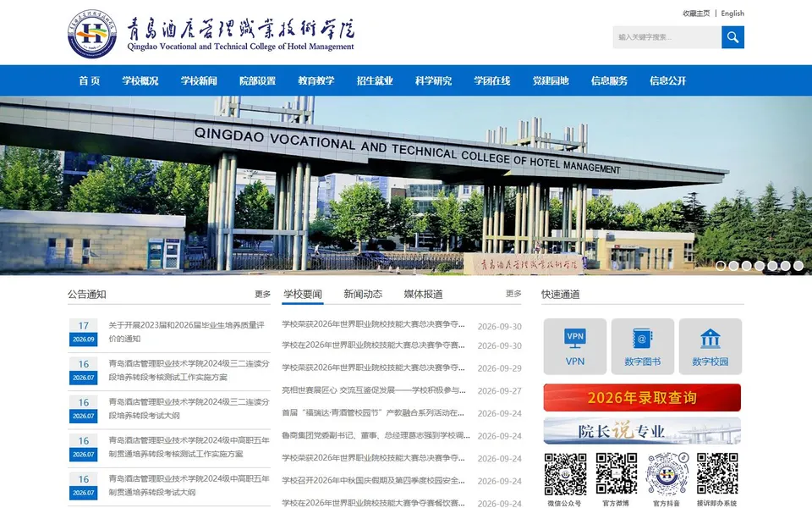This screenshot has height=508, width=812.
Task: Switch to the 新闻动态 tab
Action: [x=363, y=295]
